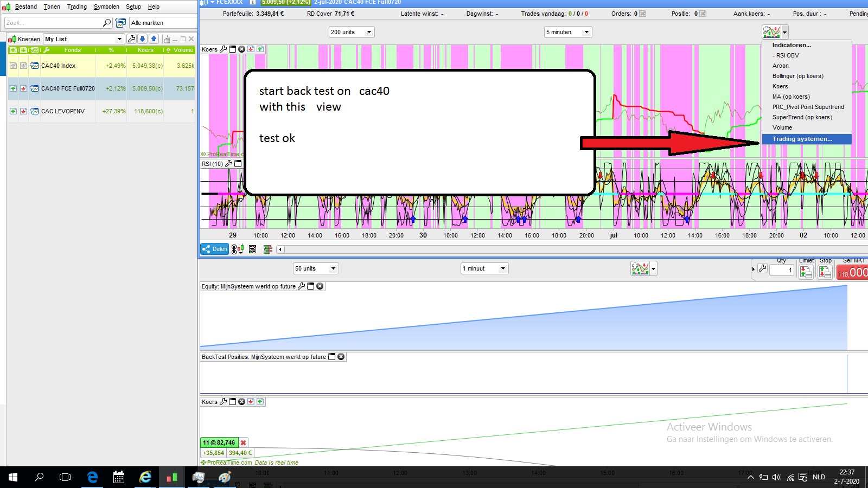Select Bollinger (op koers) menu entry
This screenshot has height=488, width=868.
click(x=797, y=76)
